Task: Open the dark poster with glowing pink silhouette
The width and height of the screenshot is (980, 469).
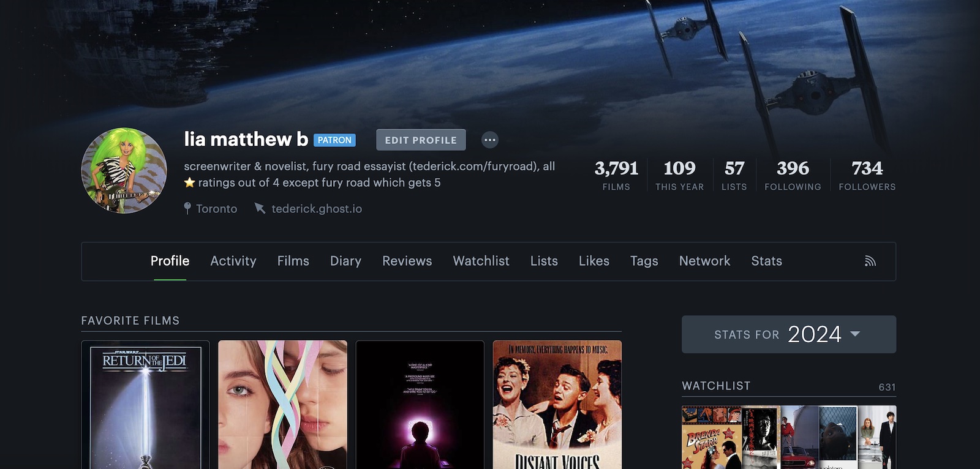Action: click(420, 405)
